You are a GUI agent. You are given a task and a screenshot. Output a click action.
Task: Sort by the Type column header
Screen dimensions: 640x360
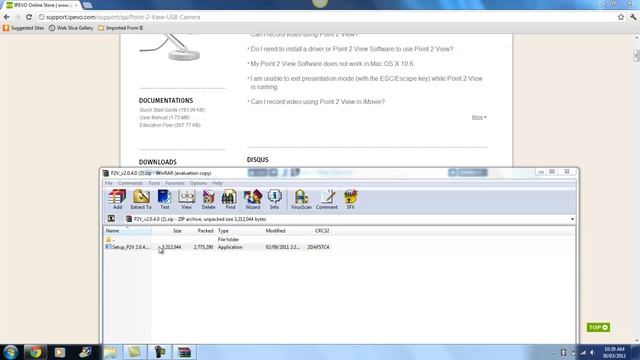pos(240,231)
